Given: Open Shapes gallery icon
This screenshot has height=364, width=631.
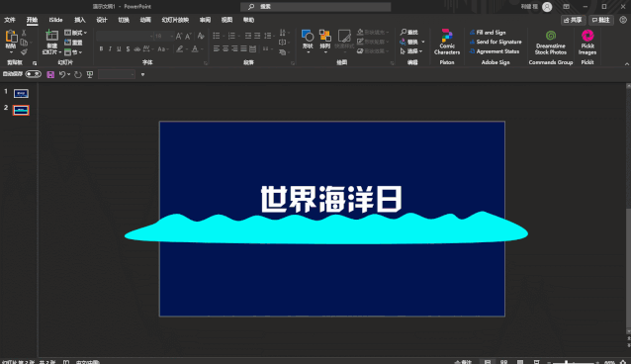Looking at the screenshot, I should 308,36.
